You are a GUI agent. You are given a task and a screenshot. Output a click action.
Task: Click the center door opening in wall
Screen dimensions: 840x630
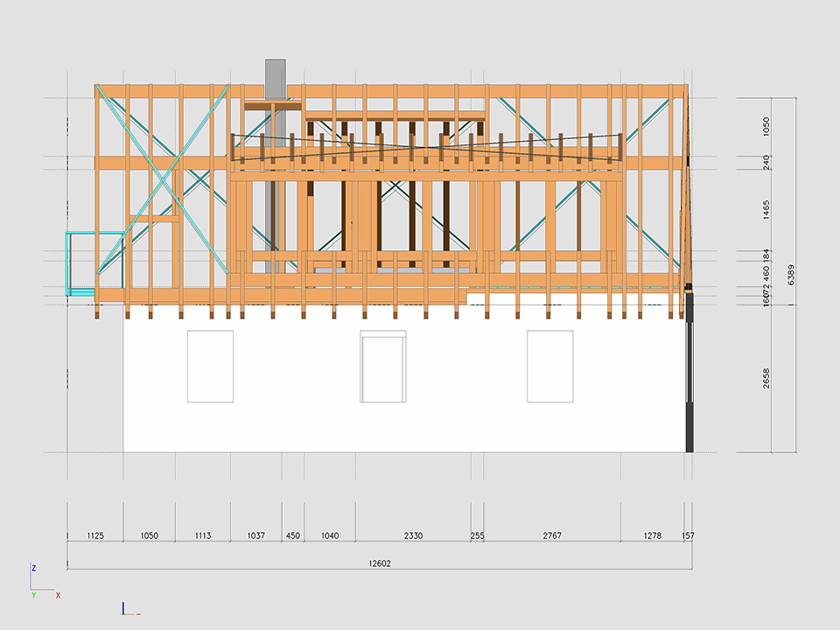click(383, 367)
